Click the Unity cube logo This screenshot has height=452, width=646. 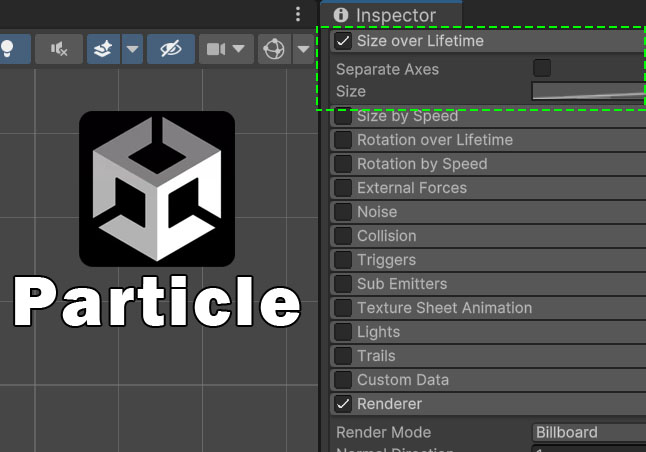pos(157,189)
